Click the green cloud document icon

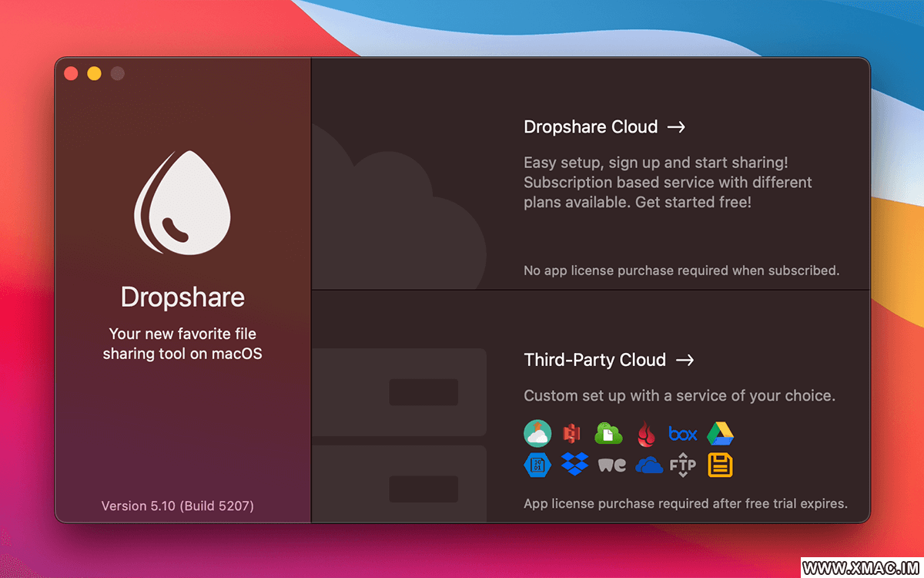click(x=608, y=434)
